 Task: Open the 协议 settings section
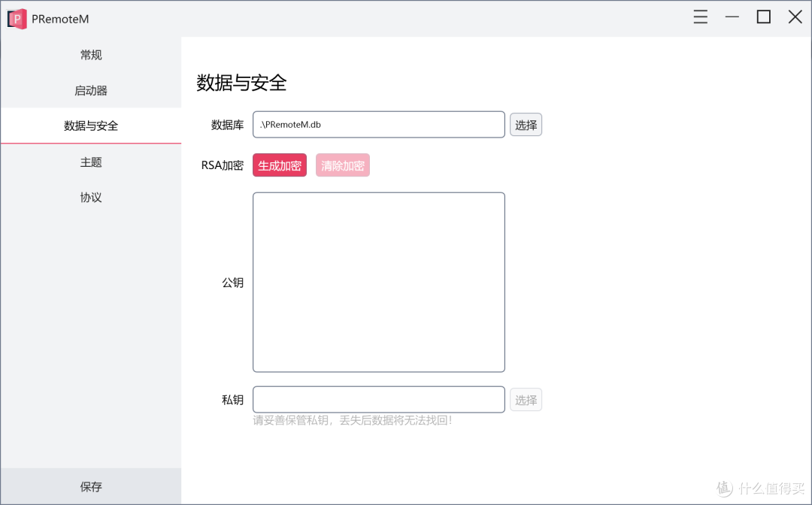[90, 197]
